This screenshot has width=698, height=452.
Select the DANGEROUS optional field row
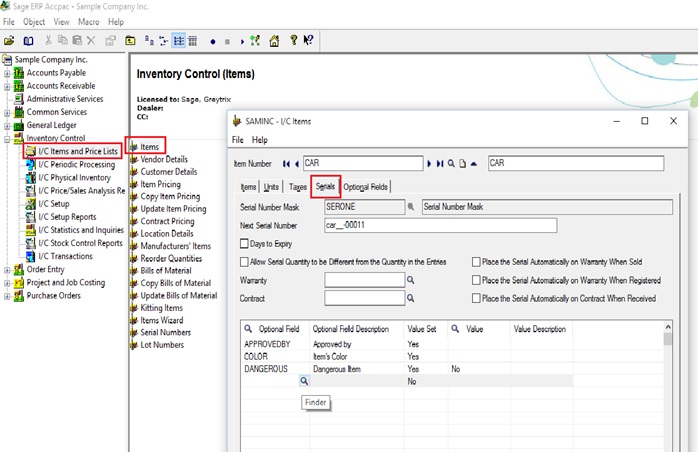click(x=407, y=369)
